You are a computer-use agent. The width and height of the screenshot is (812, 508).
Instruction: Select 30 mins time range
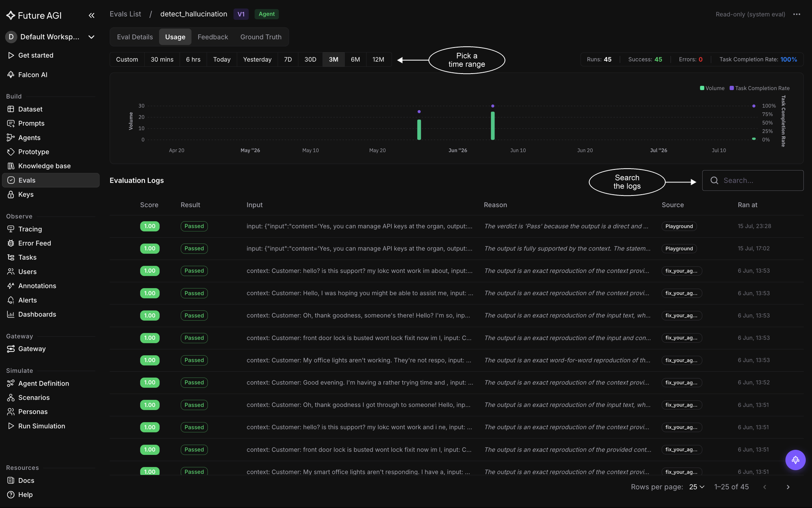pyautogui.click(x=162, y=59)
